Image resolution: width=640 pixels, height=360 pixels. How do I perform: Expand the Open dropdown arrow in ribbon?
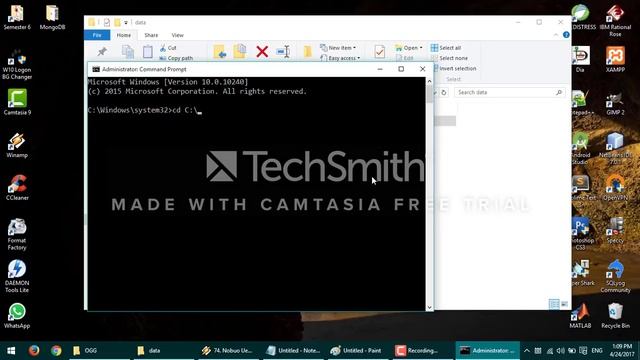click(x=421, y=48)
